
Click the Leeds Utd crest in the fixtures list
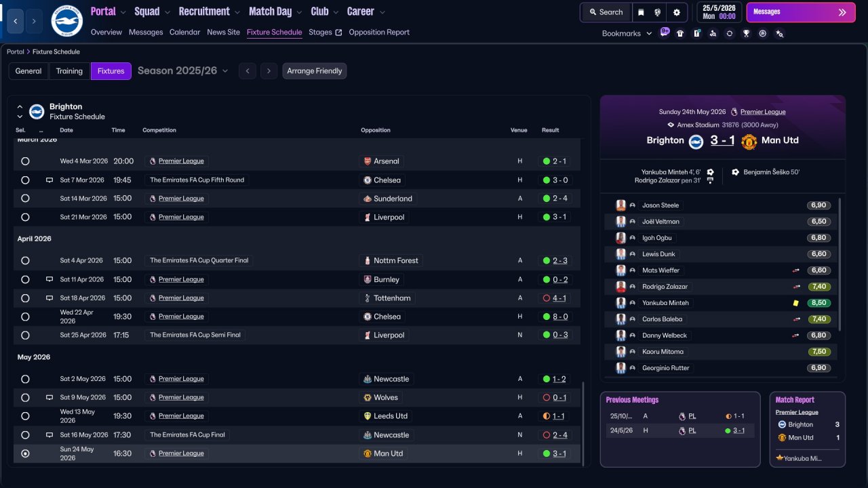[x=368, y=416]
